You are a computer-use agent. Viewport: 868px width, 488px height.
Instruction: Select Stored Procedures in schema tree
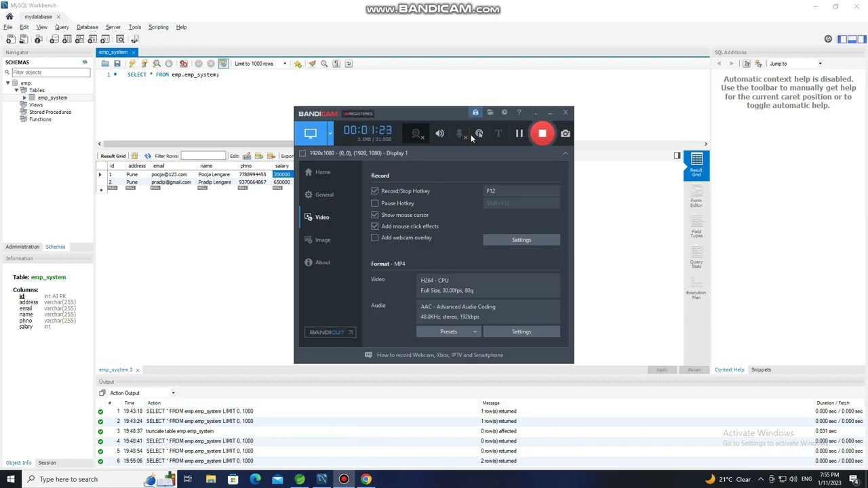(x=50, y=113)
